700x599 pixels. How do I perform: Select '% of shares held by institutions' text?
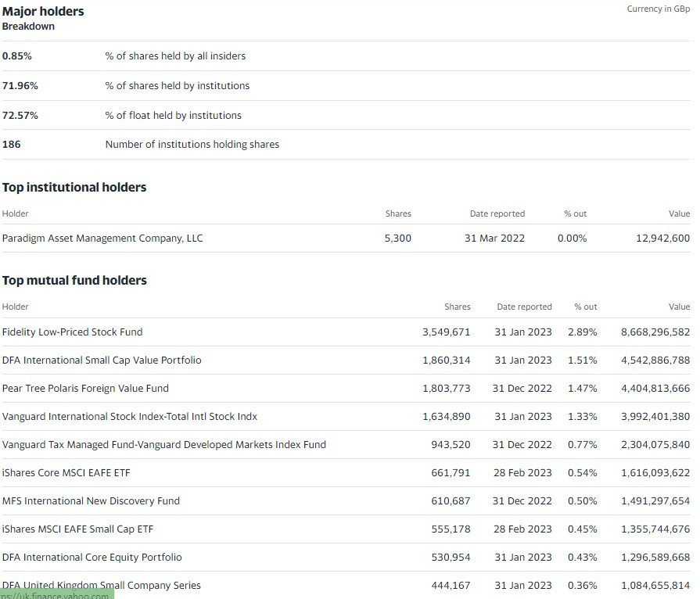click(x=178, y=86)
